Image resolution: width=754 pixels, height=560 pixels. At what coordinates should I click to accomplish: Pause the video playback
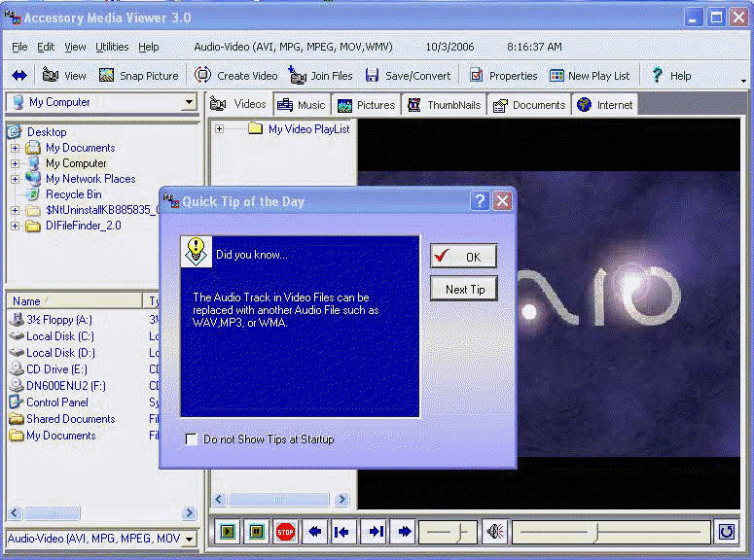[x=257, y=532]
